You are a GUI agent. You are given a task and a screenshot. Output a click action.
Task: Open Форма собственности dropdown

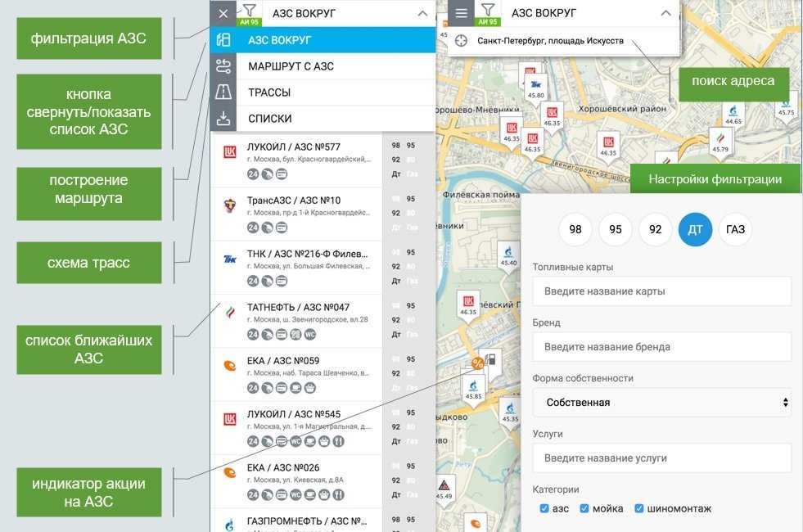(661, 403)
